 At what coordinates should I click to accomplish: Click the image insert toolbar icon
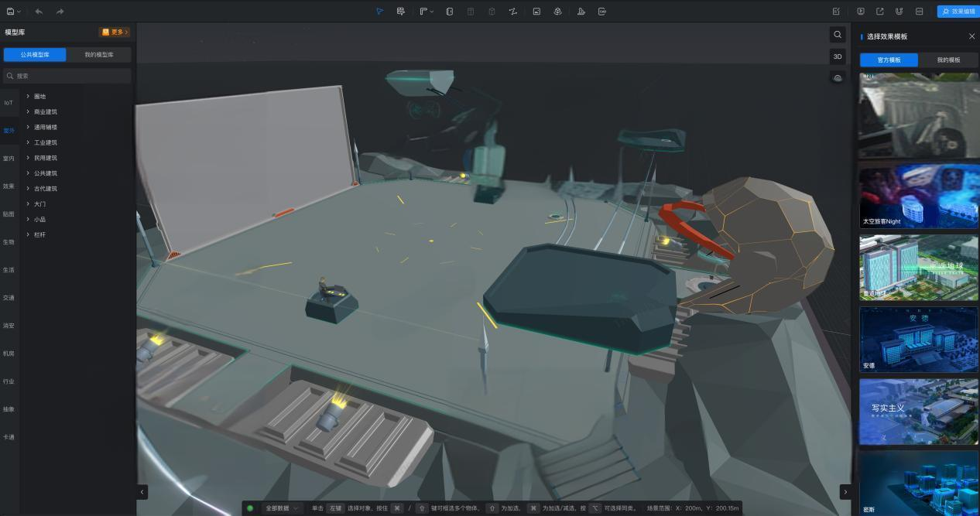(x=536, y=12)
